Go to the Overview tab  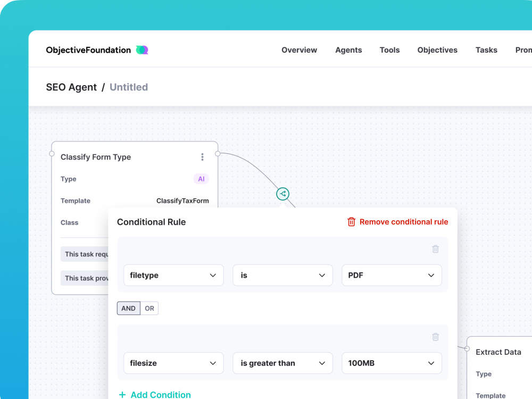[299, 50]
